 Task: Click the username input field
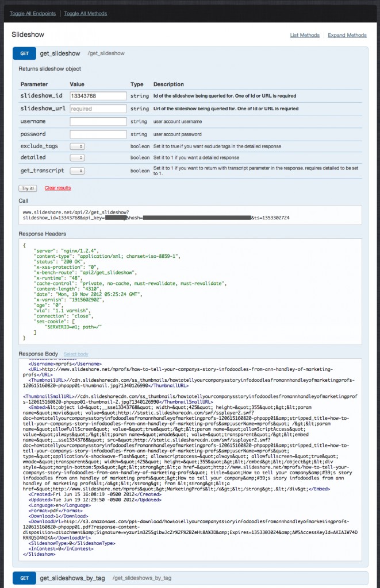click(98, 122)
